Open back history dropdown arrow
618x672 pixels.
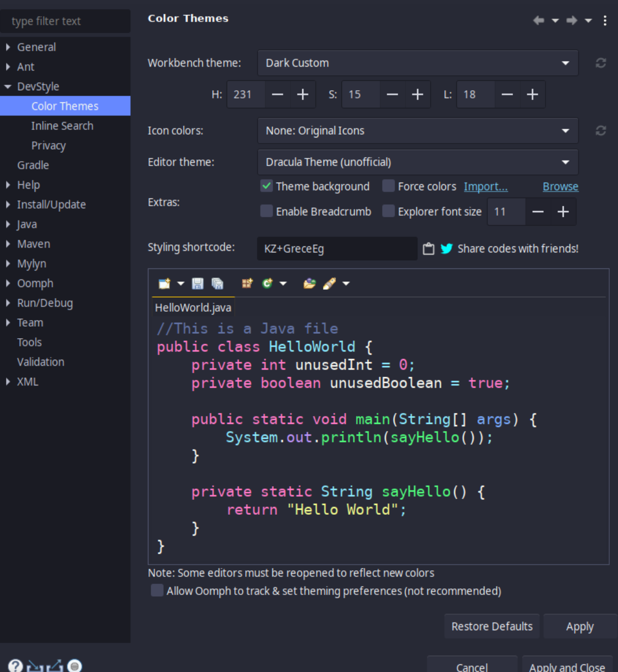coord(555,21)
